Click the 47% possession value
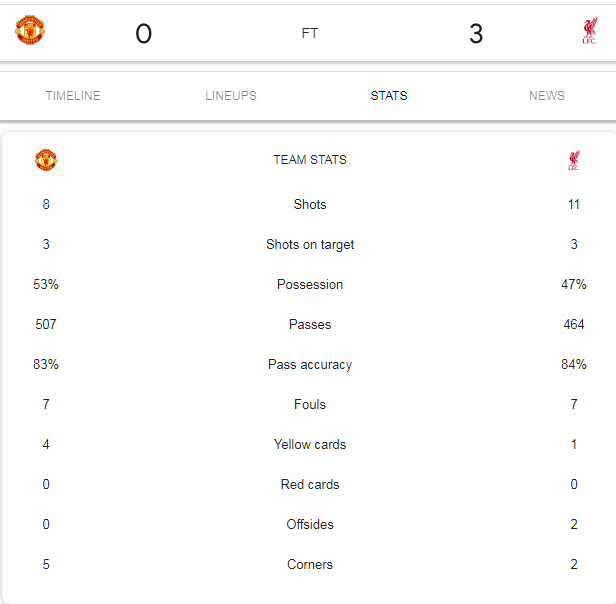Screen dimensions: 616x604 (x=574, y=284)
